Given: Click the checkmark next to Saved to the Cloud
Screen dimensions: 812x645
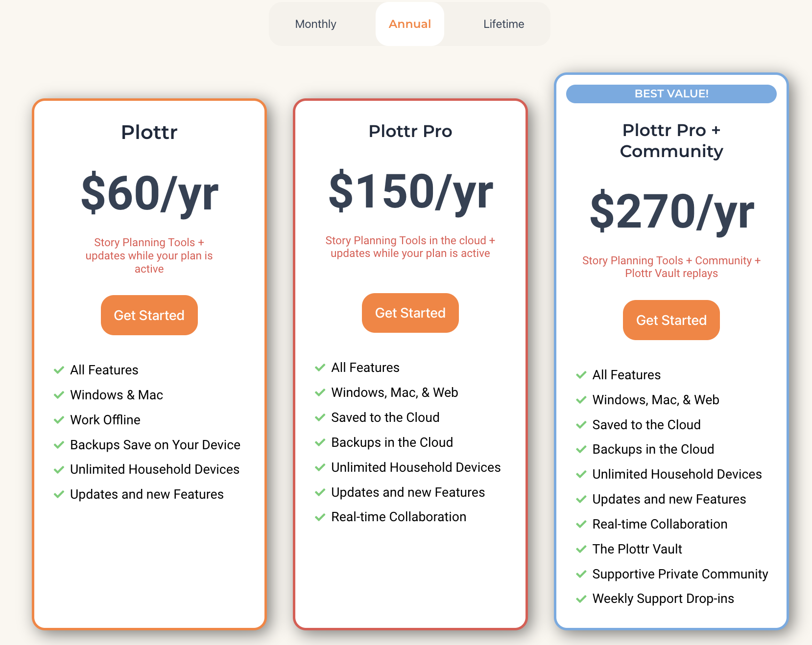Looking at the screenshot, I should point(320,417).
